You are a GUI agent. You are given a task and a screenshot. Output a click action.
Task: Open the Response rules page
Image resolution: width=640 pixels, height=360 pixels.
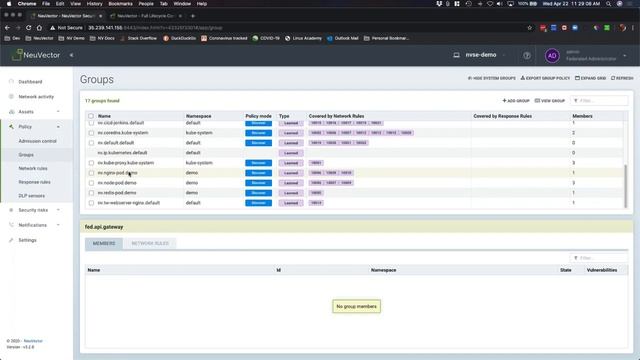34,182
